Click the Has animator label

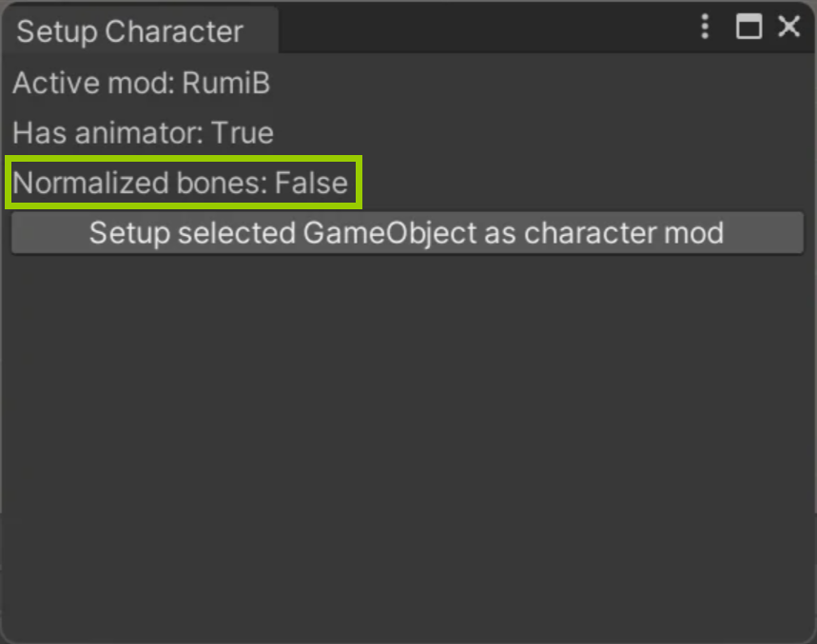click(107, 132)
